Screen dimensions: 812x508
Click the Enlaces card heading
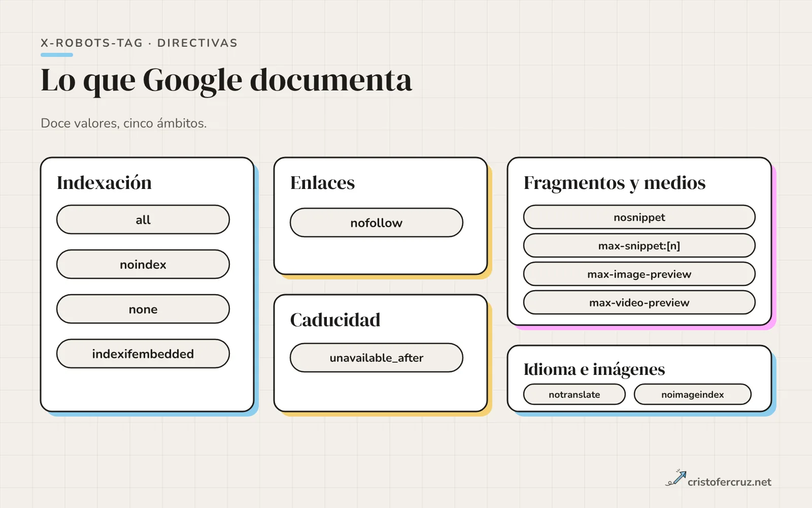click(x=323, y=183)
